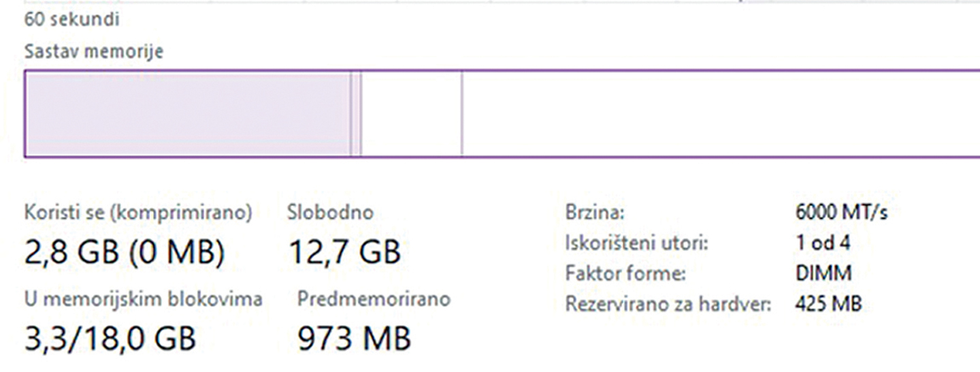Click the "425 MB" hardware reserved value

coord(828,303)
